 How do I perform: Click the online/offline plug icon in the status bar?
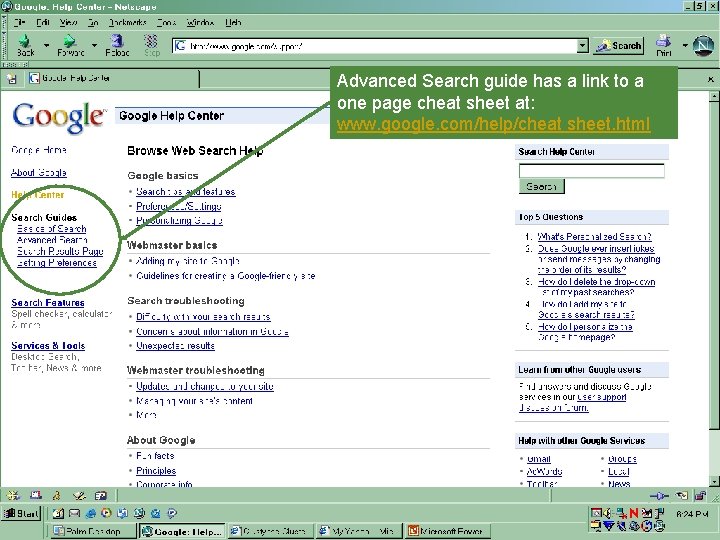(x=659, y=496)
